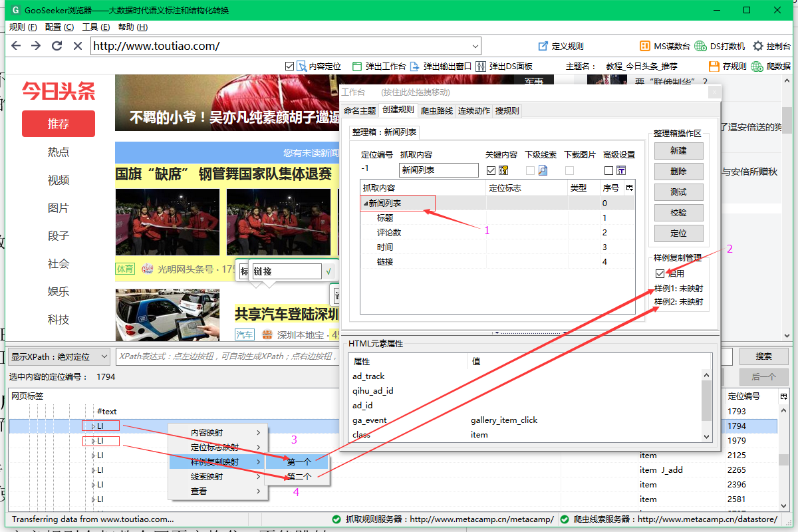The height and width of the screenshot is (532, 798).
Task: Save the rule with the 存规则 icon
Action: (x=714, y=66)
